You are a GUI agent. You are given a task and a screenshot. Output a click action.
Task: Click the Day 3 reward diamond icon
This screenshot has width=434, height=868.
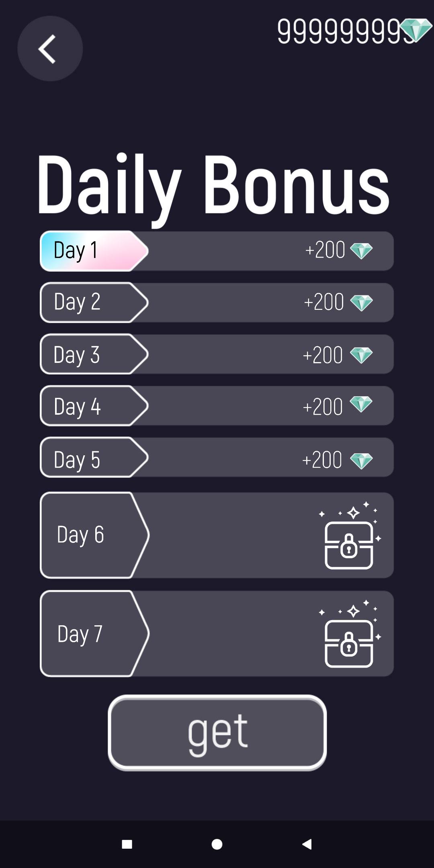(x=361, y=355)
